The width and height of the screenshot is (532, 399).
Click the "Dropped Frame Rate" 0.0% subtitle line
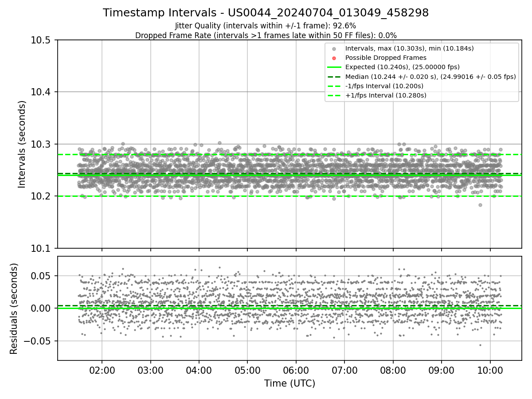coord(266,35)
